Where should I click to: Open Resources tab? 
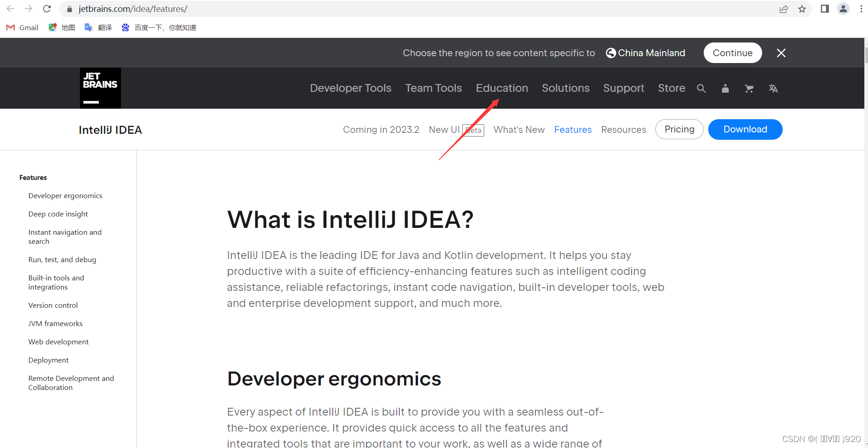(x=623, y=130)
